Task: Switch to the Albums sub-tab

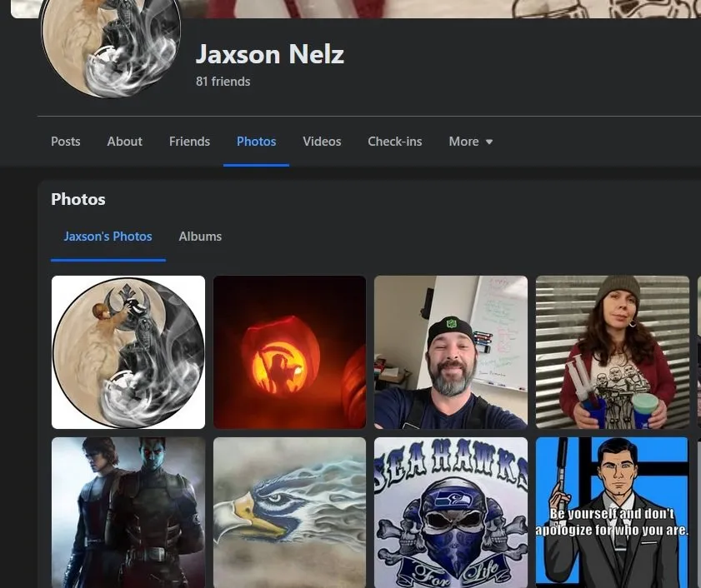Action: (x=200, y=237)
